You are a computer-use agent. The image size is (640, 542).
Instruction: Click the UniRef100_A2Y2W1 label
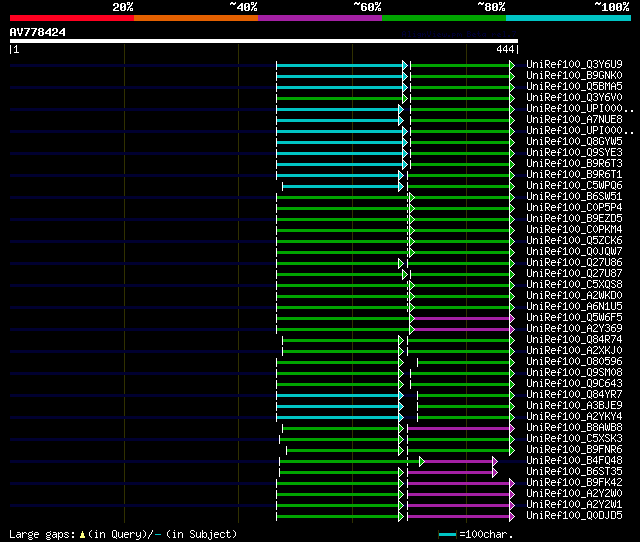pyautogui.click(x=574, y=505)
